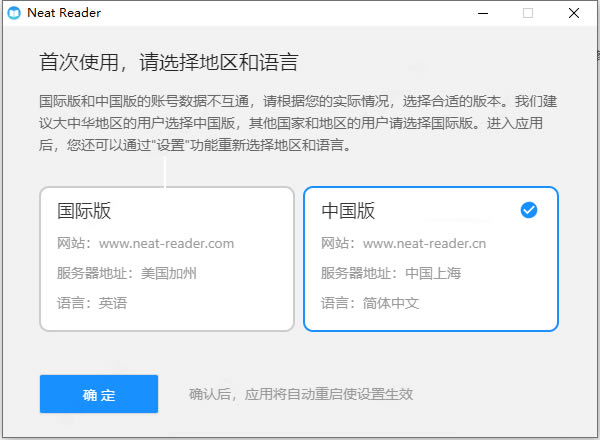
Task: Click the 中国版 card title
Action: click(348, 210)
